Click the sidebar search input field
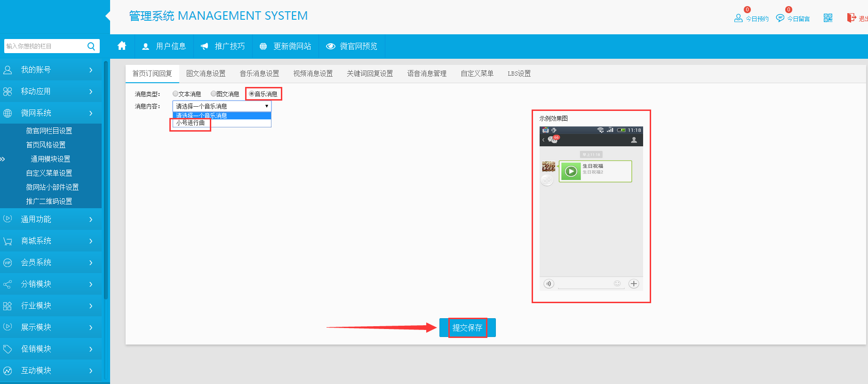 (x=45, y=46)
